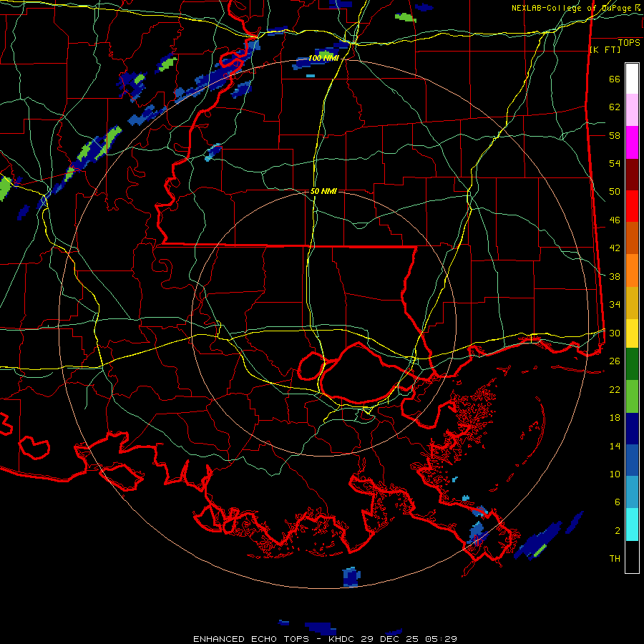
Task: Click legend value 14
Action: 615,446
